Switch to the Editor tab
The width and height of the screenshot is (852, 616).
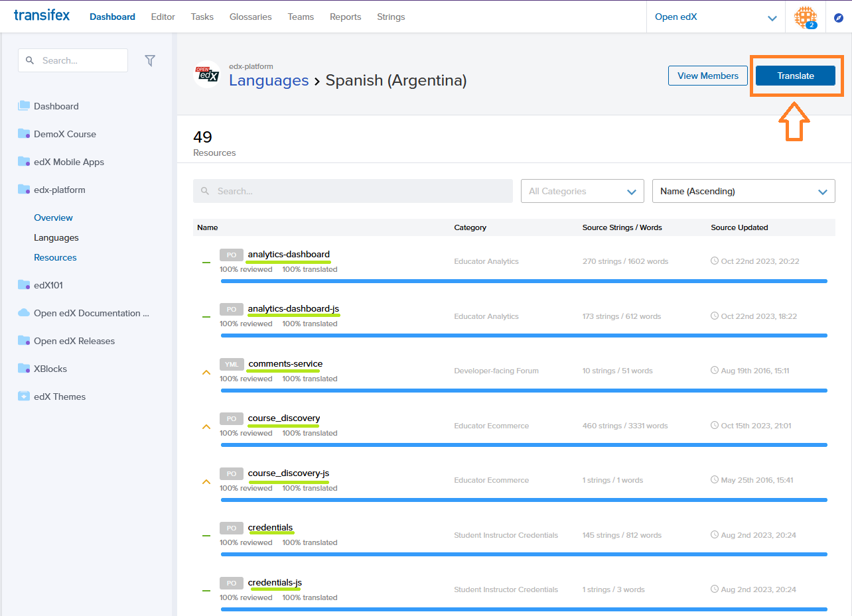click(163, 17)
